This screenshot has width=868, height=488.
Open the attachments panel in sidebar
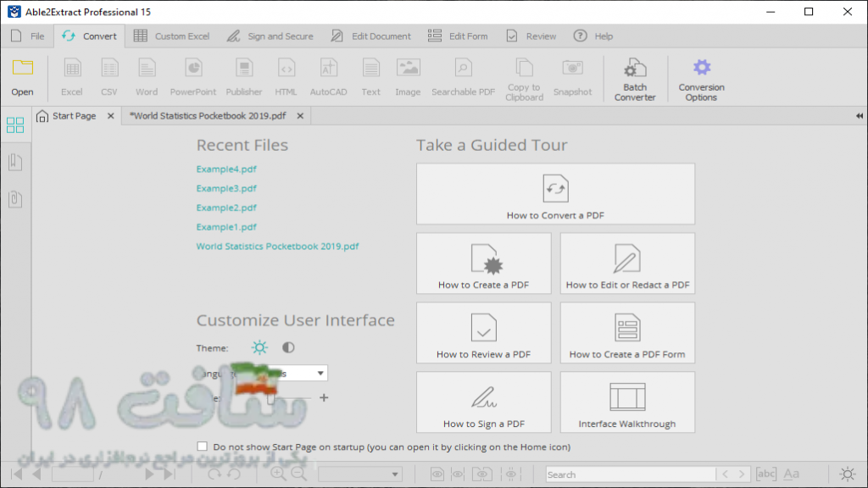click(x=15, y=199)
